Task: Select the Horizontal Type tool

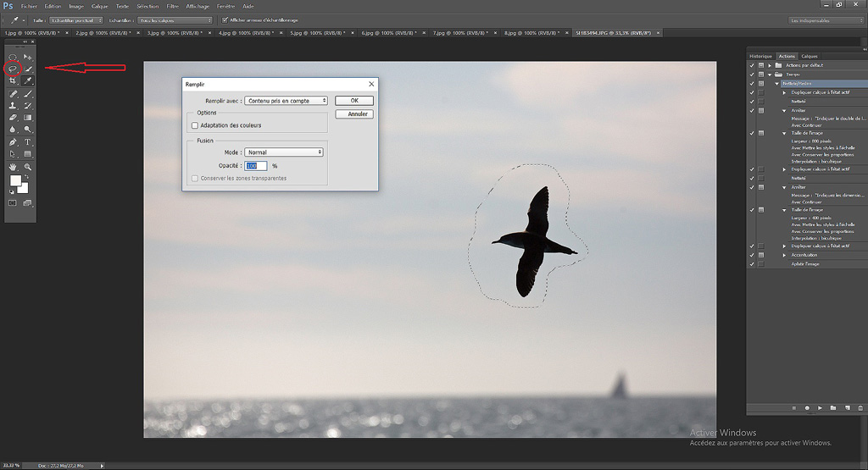Action: pos(28,142)
